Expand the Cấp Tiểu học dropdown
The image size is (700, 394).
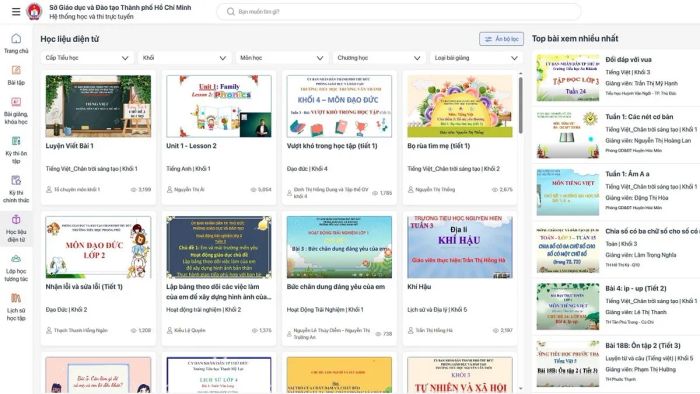(x=87, y=58)
